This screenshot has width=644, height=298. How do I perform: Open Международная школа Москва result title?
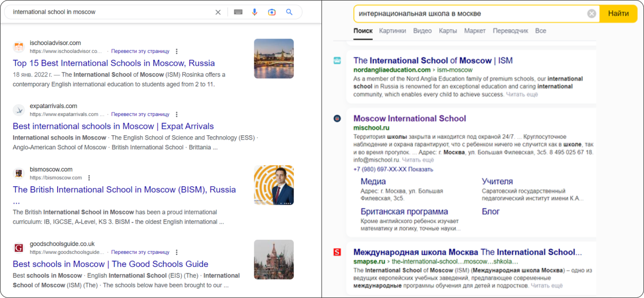467,252
